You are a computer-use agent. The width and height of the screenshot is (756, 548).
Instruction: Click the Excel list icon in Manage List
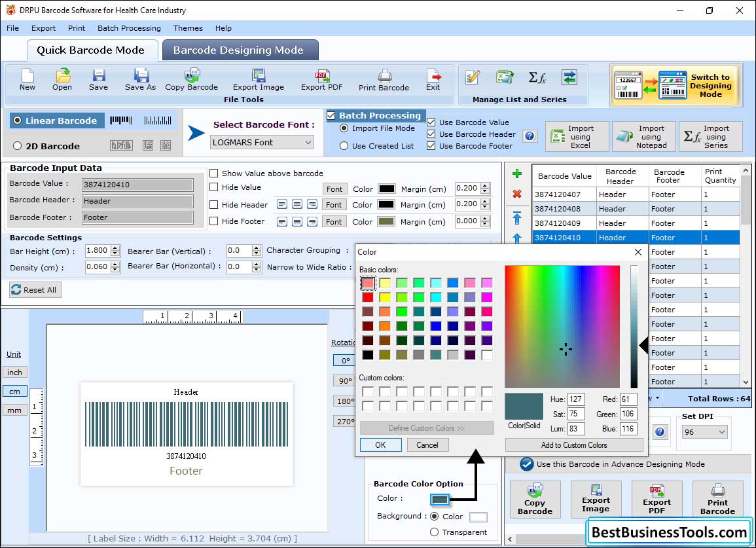click(504, 77)
